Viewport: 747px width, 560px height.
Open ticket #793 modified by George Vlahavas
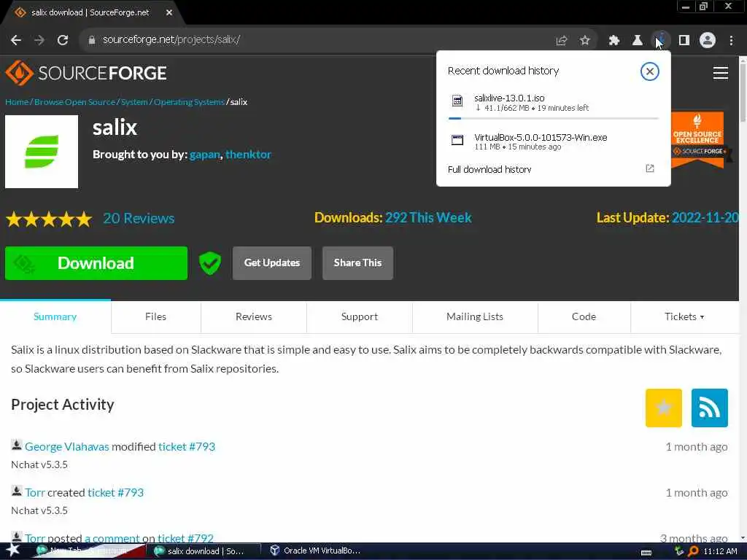tap(187, 447)
